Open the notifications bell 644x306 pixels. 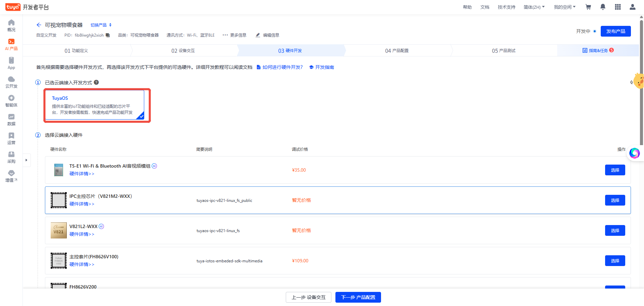pyautogui.click(x=603, y=7)
